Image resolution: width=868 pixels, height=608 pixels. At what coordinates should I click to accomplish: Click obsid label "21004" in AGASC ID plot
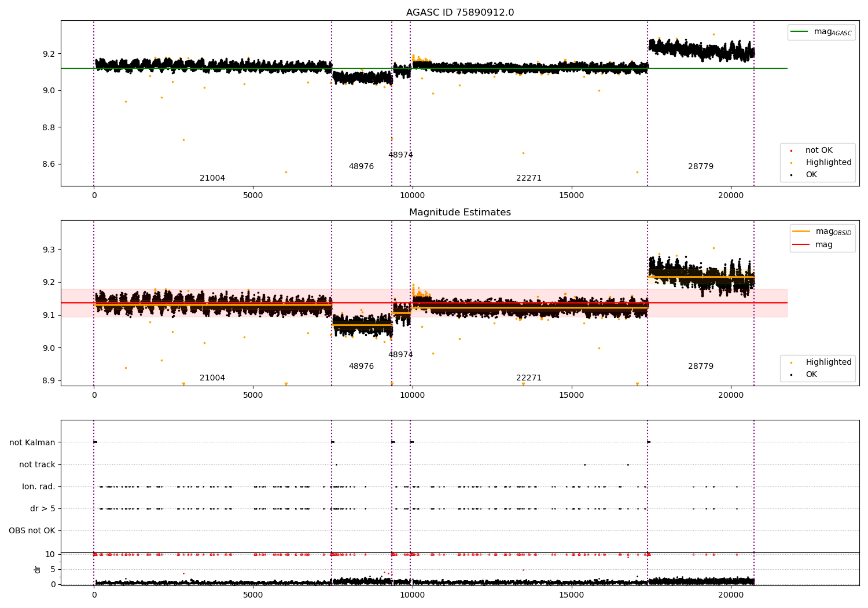click(212, 178)
